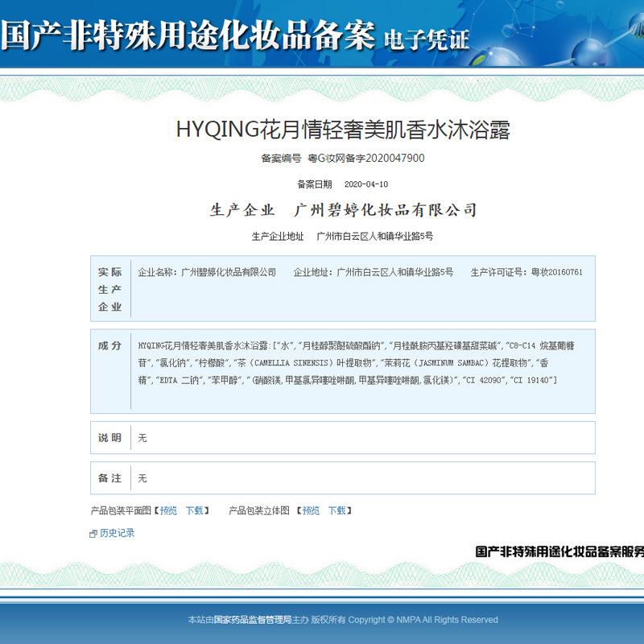This screenshot has width=644, height=644.
Task: Click the filing date 2020-04-10
Action: click(365, 184)
